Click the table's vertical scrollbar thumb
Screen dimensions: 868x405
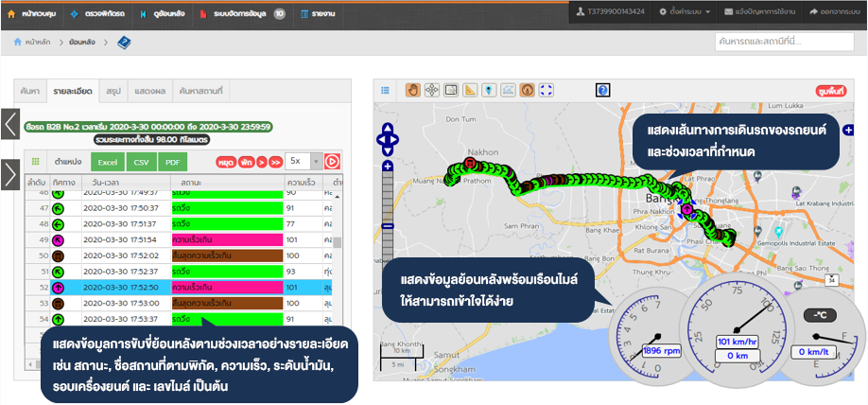[336, 242]
